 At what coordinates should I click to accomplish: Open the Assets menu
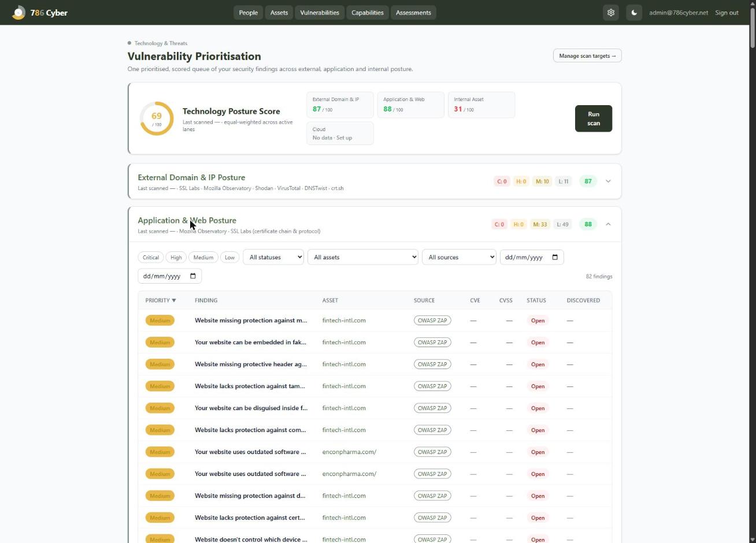pyautogui.click(x=279, y=12)
